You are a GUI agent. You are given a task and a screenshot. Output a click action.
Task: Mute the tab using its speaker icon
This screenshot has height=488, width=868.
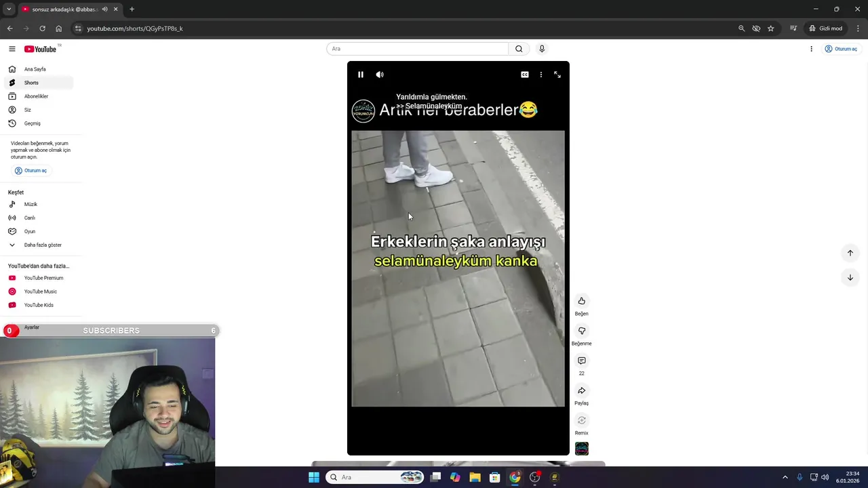coord(105,9)
